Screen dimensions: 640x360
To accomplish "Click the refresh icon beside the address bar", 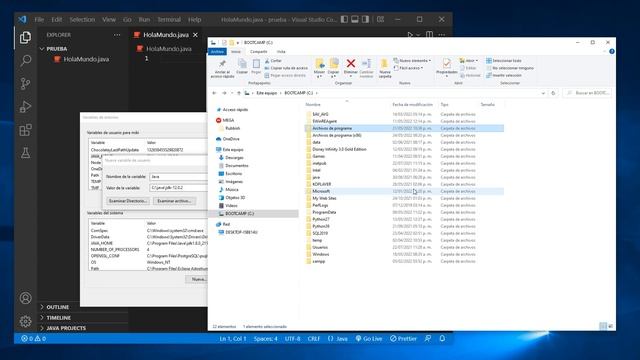I will [x=553, y=93].
